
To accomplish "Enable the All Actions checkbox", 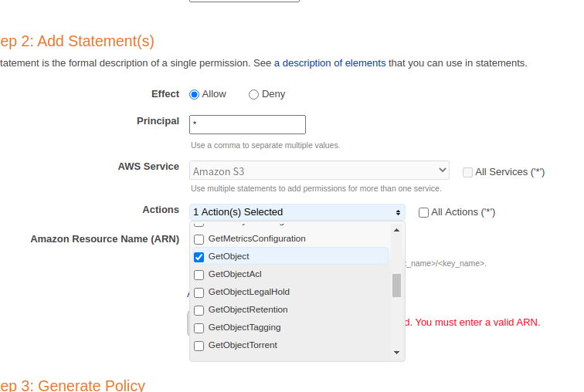I will pos(423,212).
